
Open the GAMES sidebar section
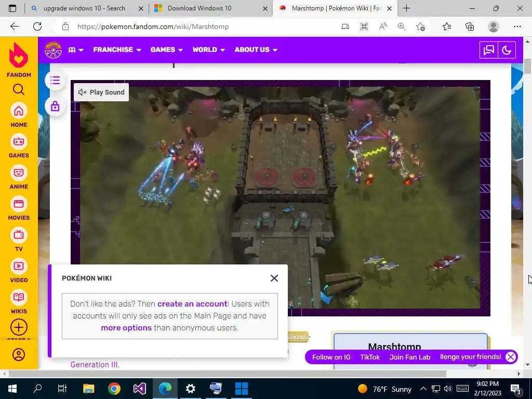tap(19, 146)
